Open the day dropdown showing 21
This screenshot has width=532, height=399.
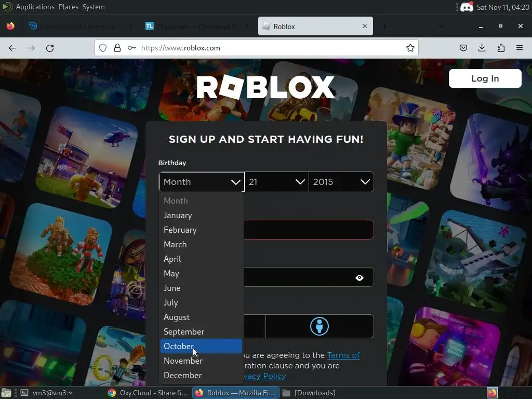[x=276, y=182]
